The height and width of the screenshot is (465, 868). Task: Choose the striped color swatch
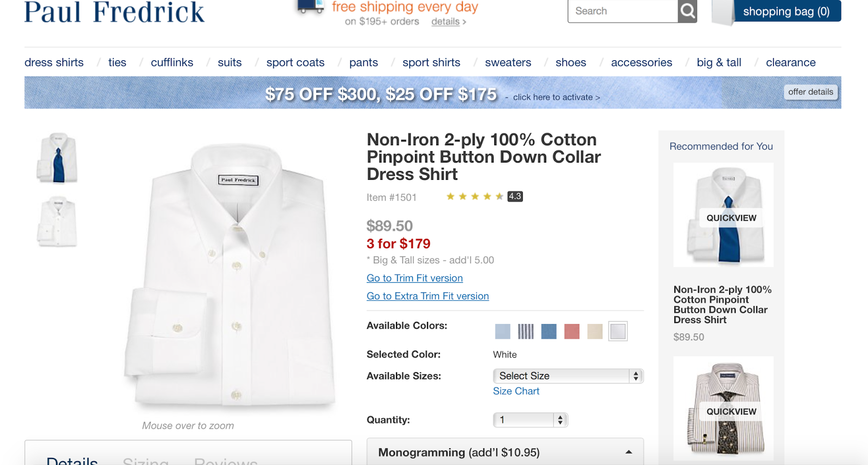pos(526,331)
